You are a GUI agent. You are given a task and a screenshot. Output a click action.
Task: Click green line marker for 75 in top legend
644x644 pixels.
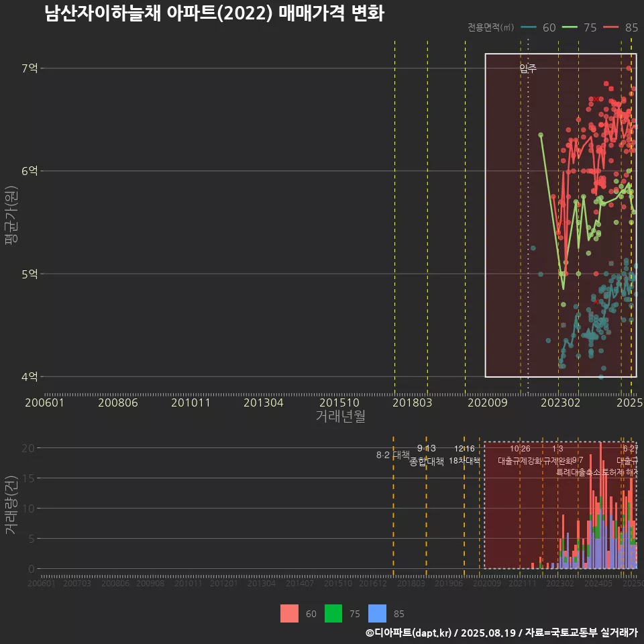click(x=570, y=27)
